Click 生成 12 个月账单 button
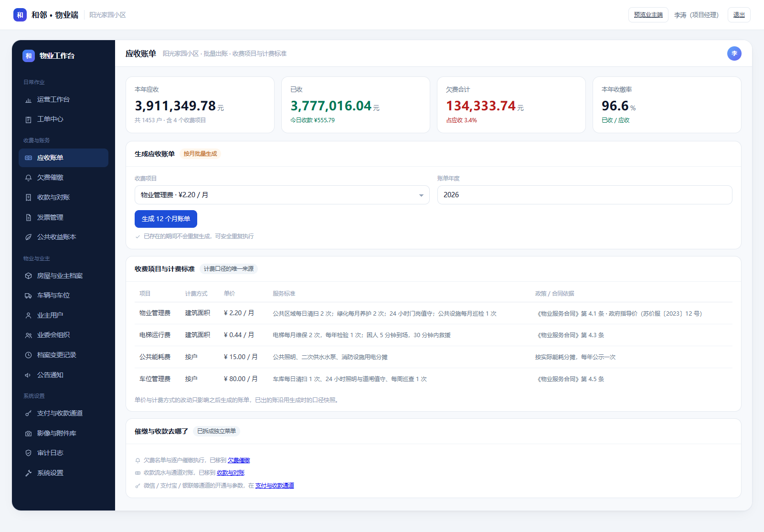Image resolution: width=764 pixels, height=532 pixels. coord(166,219)
